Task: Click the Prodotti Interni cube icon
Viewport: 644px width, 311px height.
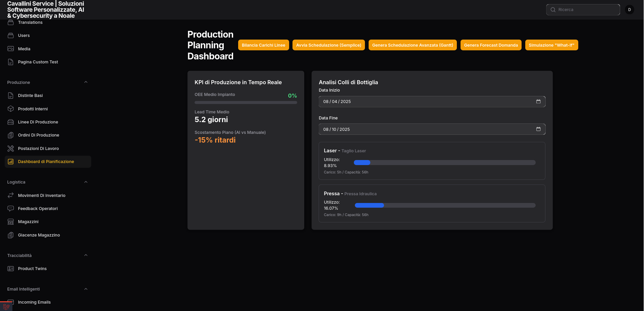Action: click(11, 109)
